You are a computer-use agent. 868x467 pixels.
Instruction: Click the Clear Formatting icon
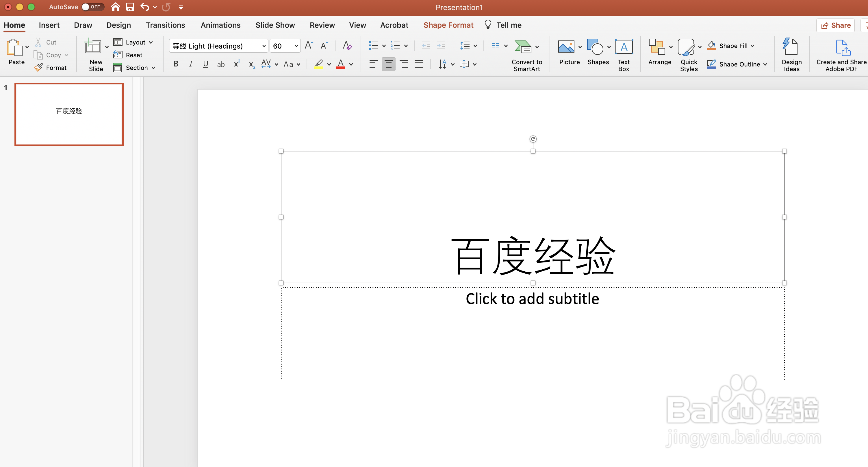[347, 45]
